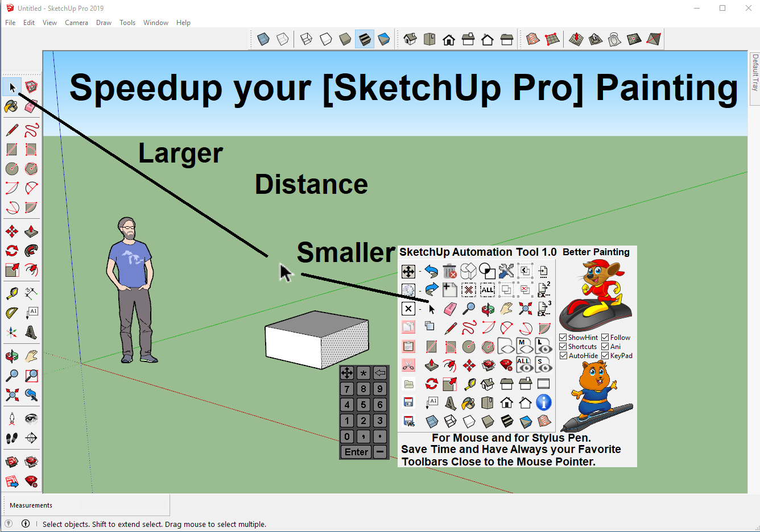Click the minus key on the keypad

coord(380,452)
